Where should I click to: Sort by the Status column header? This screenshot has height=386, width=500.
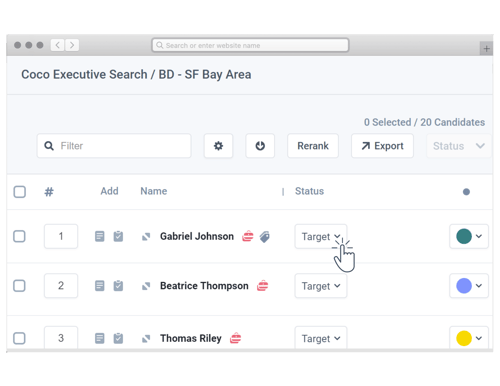coord(309,191)
